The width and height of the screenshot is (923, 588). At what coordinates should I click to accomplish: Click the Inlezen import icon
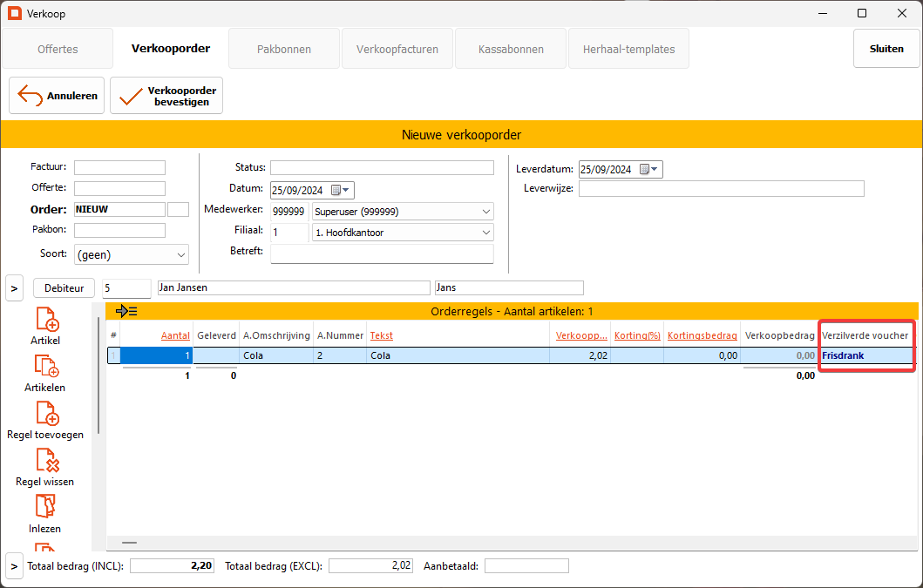coord(45,507)
